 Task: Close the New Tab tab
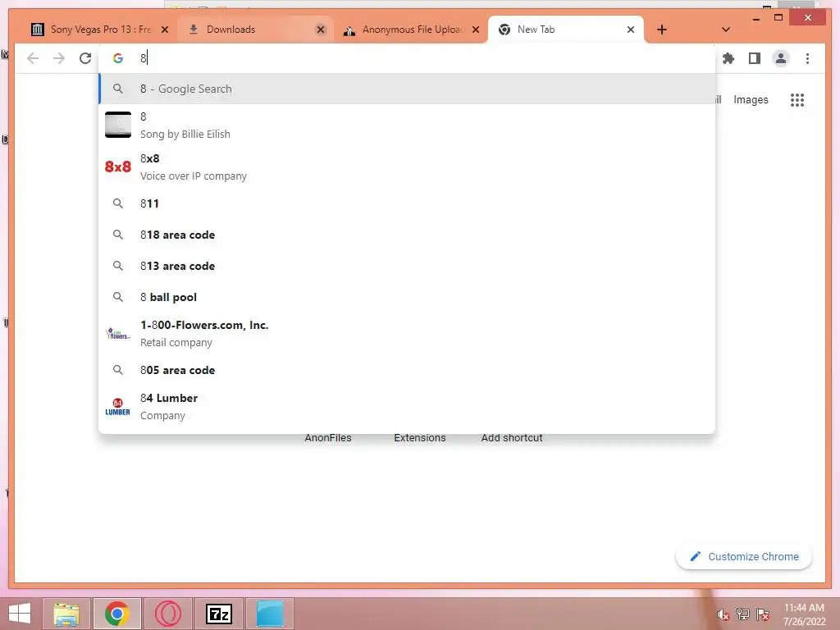pyautogui.click(x=631, y=30)
